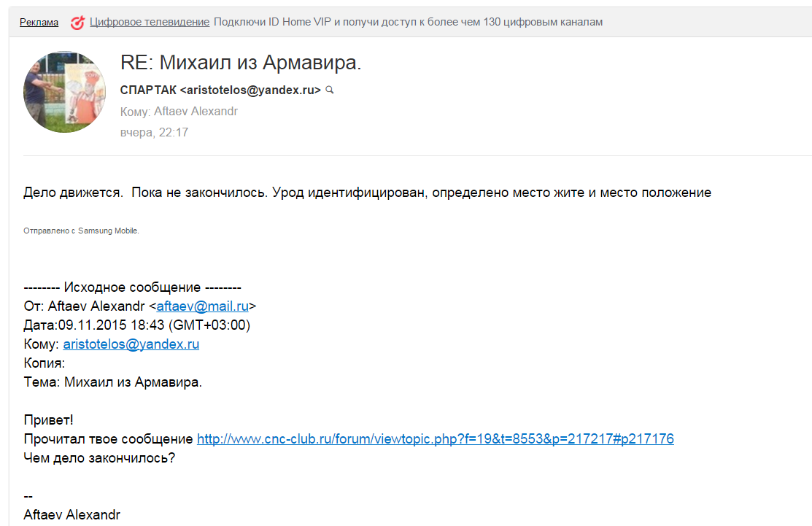Viewport: 812px width, 526px height.
Task: Click recipient Aftaev Alexandr in Кому field
Action: pos(196,112)
